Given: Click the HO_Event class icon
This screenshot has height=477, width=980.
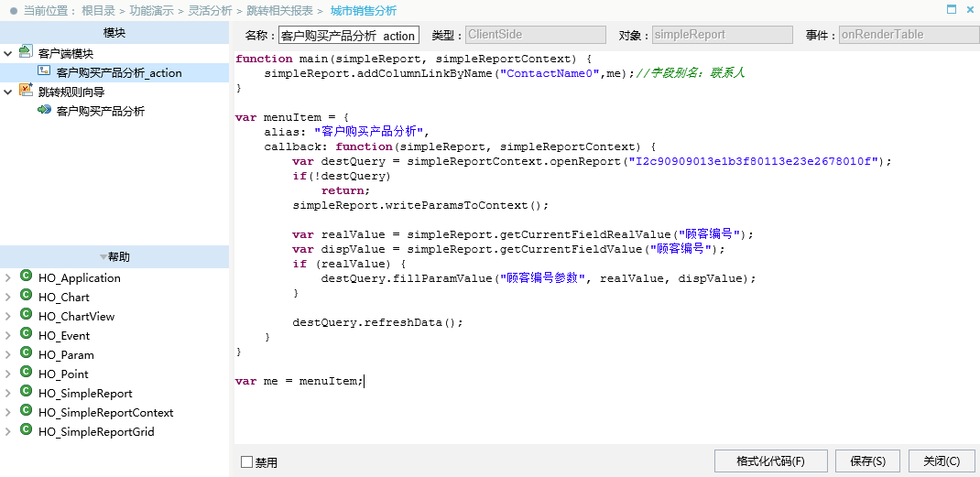Looking at the screenshot, I should pyautogui.click(x=26, y=334).
